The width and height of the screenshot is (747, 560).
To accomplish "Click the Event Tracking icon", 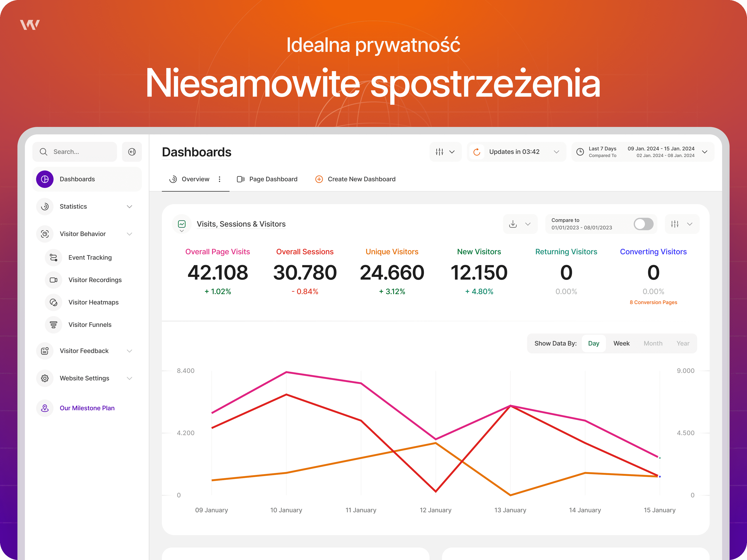I will [53, 257].
